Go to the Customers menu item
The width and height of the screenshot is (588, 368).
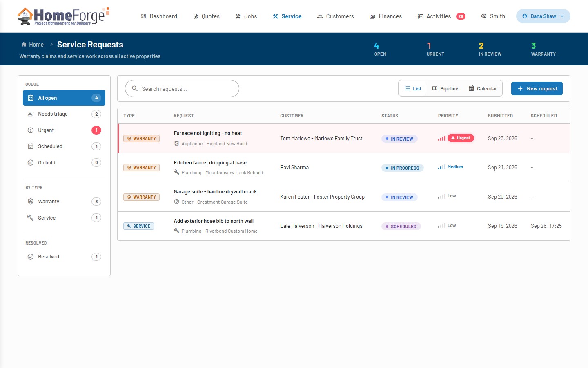point(336,16)
